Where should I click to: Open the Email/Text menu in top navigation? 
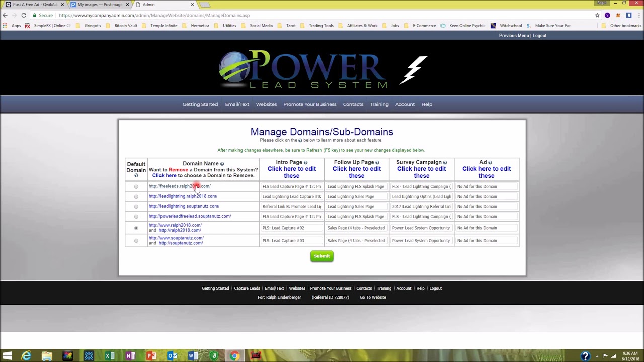[237, 104]
